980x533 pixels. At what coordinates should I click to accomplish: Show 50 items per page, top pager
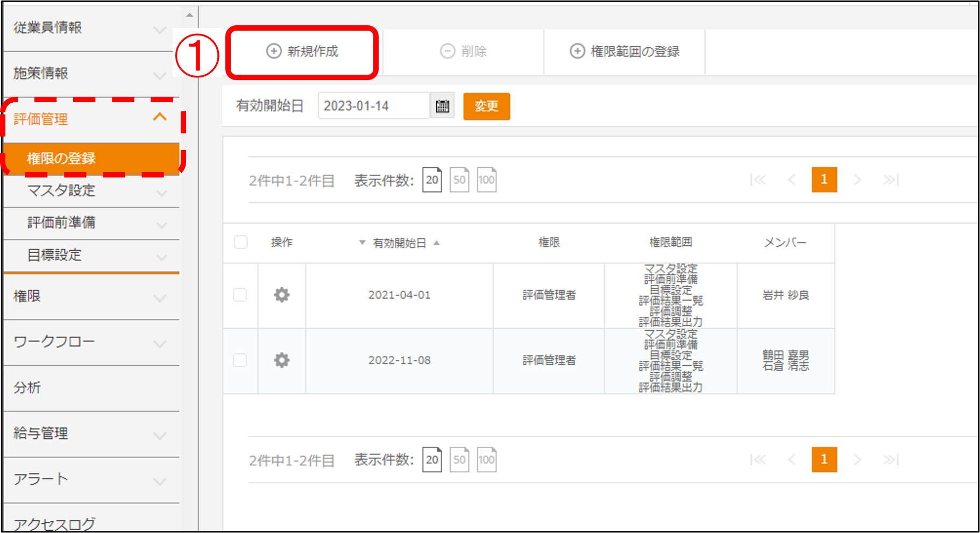(459, 180)
